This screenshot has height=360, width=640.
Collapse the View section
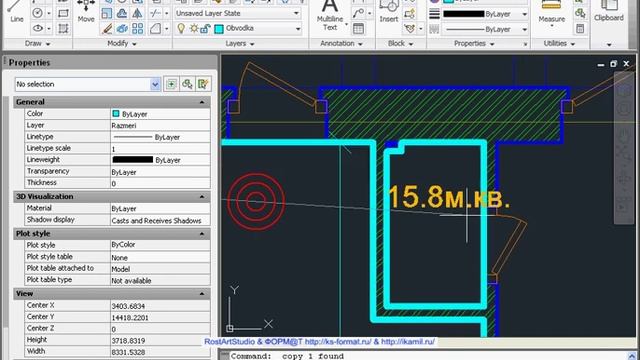[x=202, y=294]
